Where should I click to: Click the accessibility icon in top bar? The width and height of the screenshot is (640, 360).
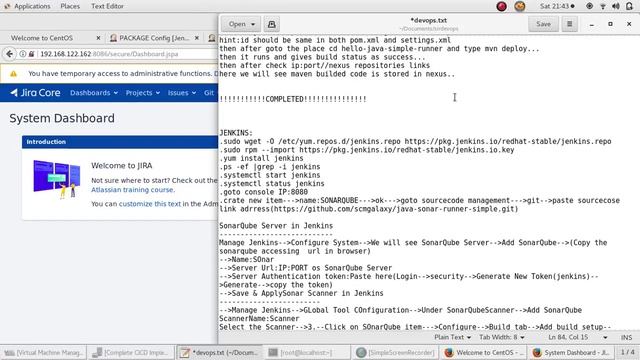click(x=589, y=6)
